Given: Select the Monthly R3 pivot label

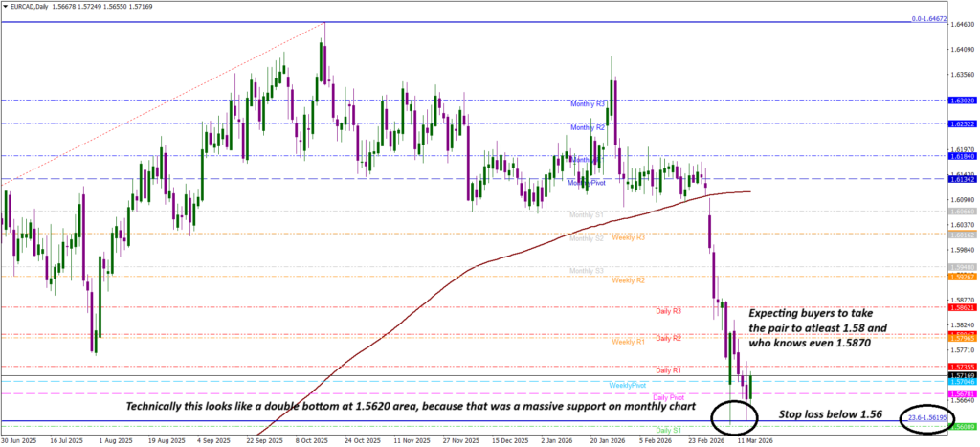Looking at the screenshot, I should point(589,103).
